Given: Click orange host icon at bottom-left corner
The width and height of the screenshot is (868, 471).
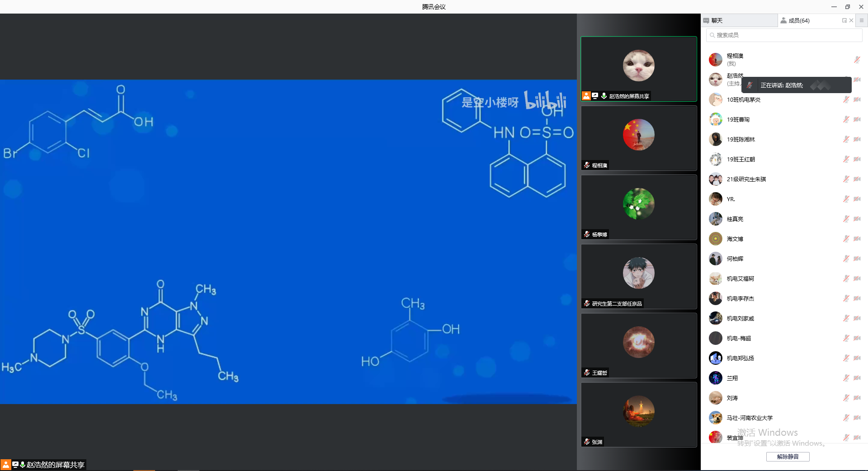Looking at the screenshot, I should tap(5, 465).
